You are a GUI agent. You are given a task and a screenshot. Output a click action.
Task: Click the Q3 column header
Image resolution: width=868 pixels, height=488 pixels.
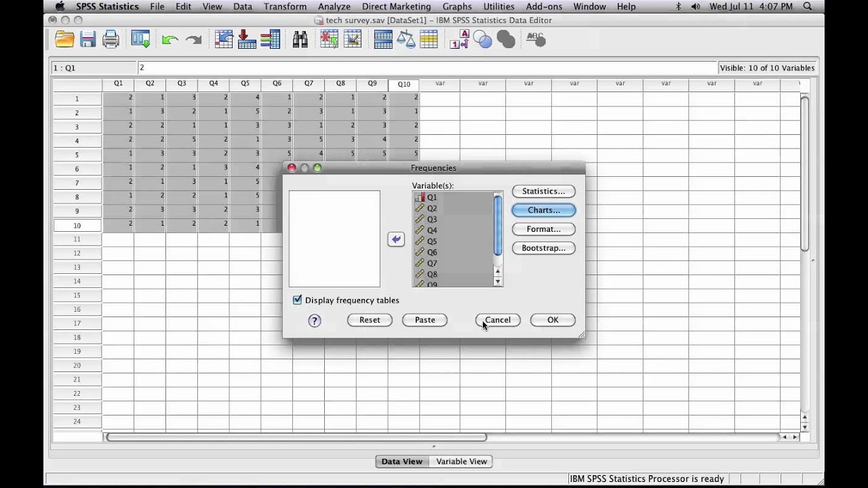pos(182,83)
